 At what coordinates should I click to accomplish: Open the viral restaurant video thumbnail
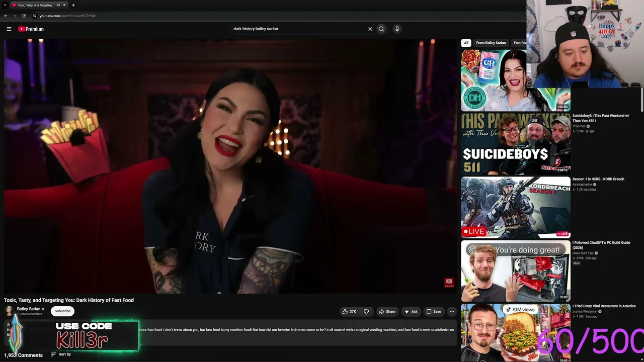tap(516, 333)
